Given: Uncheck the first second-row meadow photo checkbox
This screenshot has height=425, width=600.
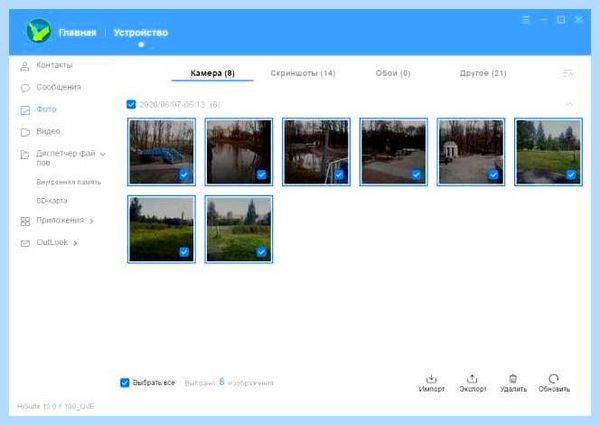Looking at the screenshot, I should point(184,252).
